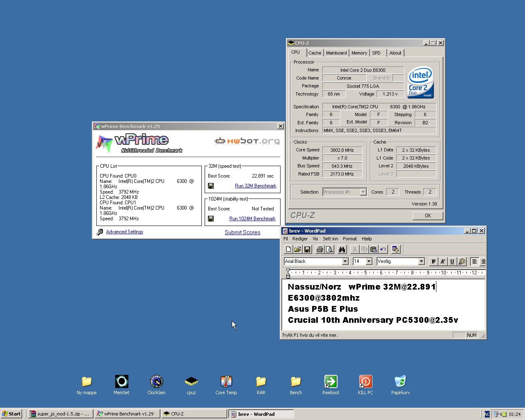Screen dimensions: 525x420
Task: Print the WordPad document
Action: pyautogui.click(x=320, y=249)
